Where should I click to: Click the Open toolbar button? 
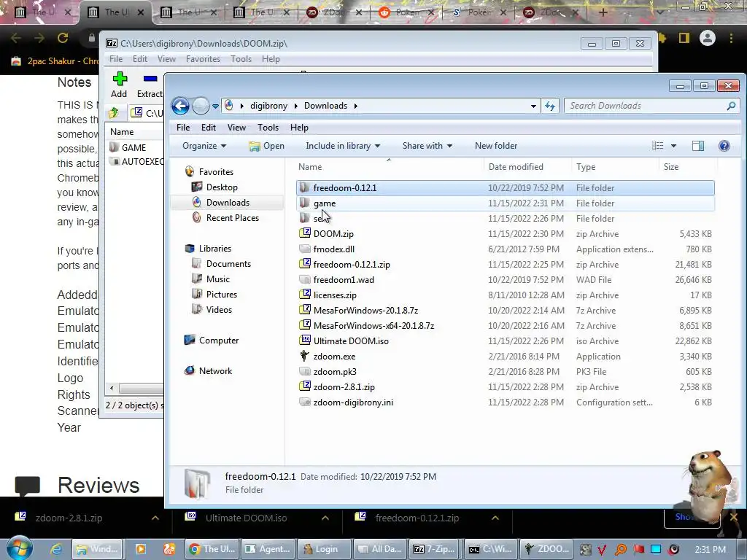click(x=267, y=146)
